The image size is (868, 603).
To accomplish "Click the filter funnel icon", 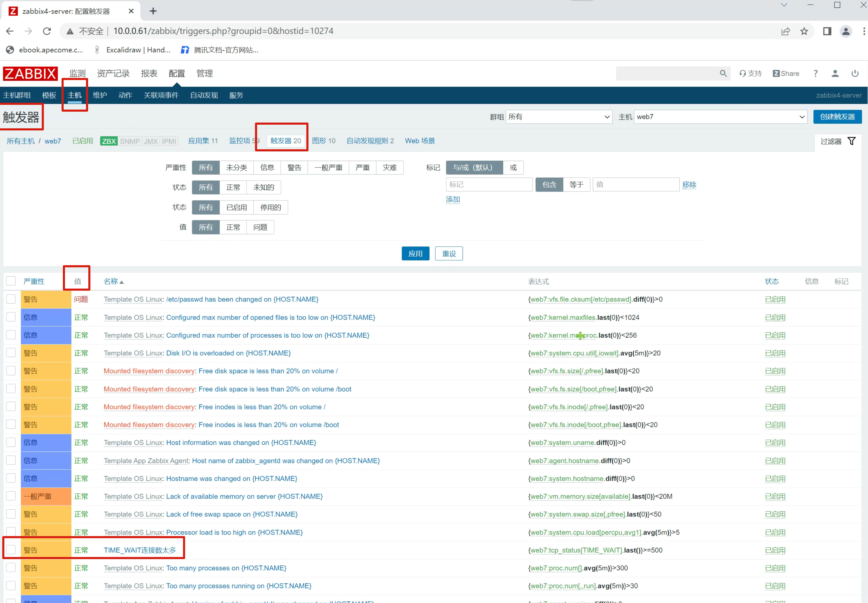I will click(852, 141).
